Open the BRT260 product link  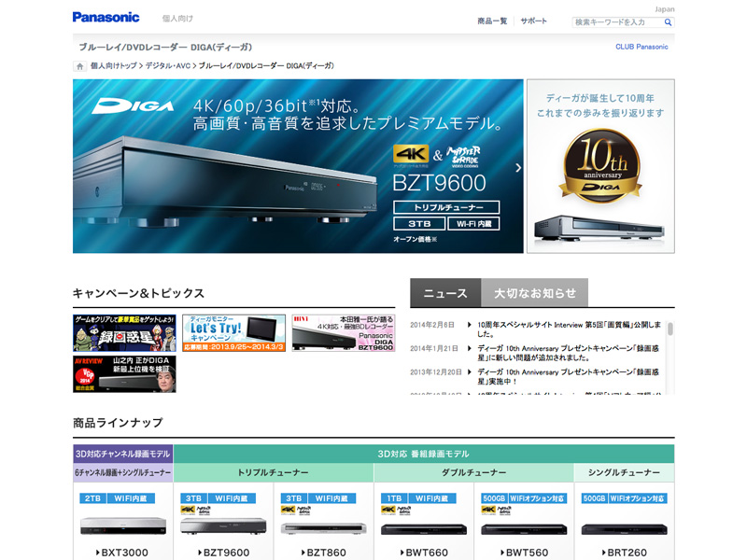[x=624, y=553]
